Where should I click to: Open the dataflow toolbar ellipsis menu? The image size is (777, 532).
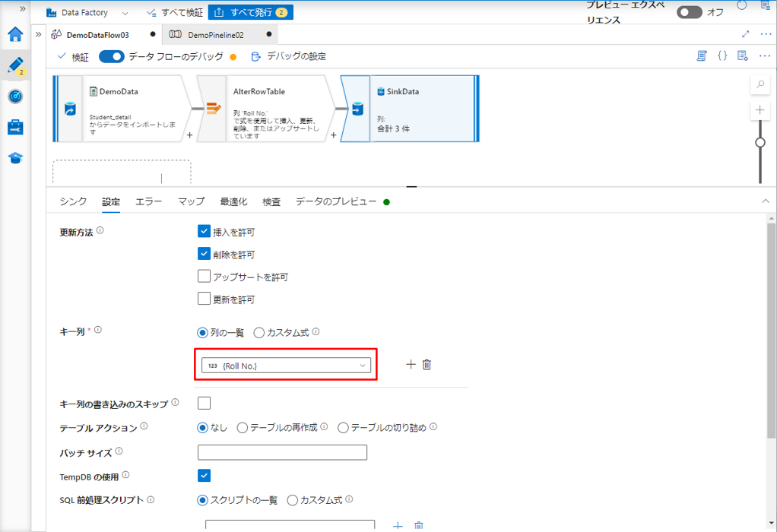click(765, 56)
